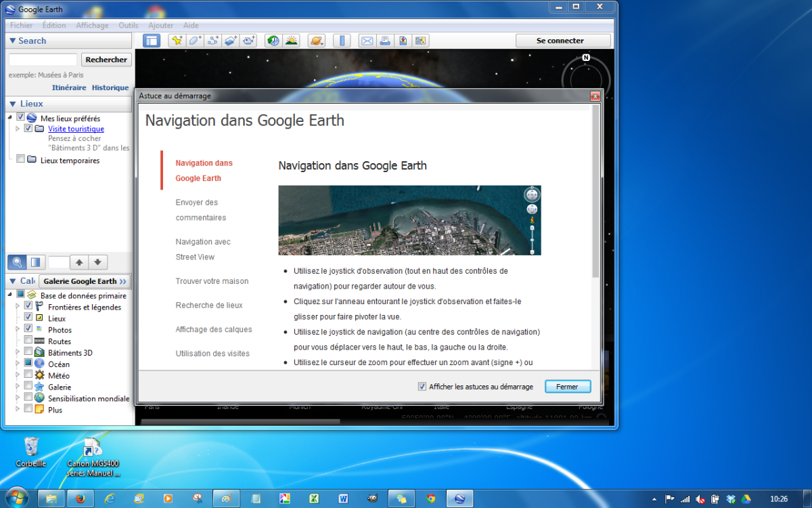
Task: Click the tip dialog vertical scrollbar
Action: [x=595, y=191]
